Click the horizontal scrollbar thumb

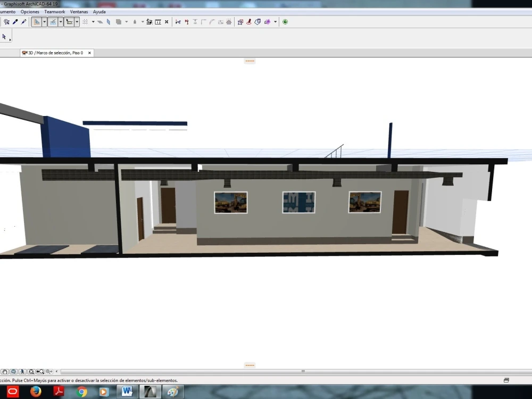[303, 371]
